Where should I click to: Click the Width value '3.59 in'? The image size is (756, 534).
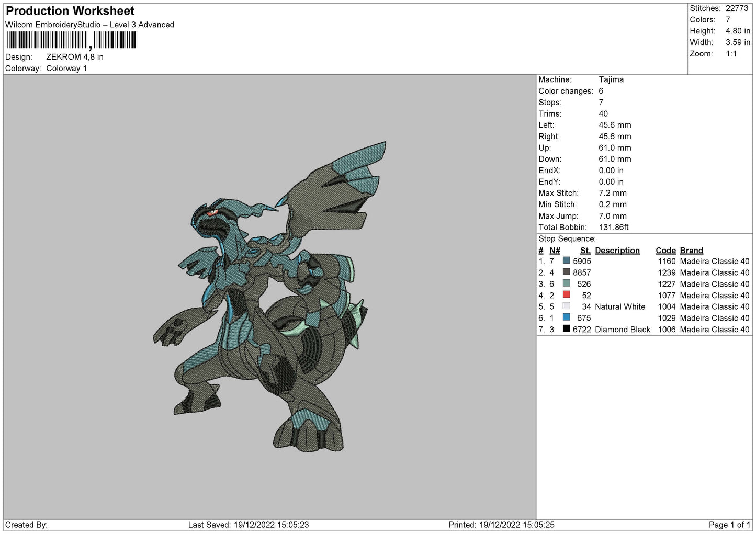point(738,42)
